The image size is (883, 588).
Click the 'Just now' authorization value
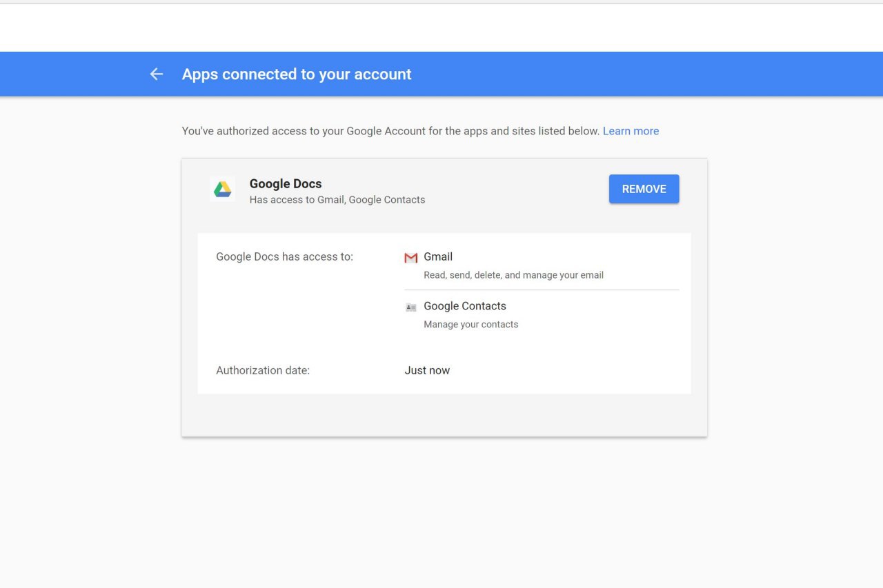coord(427,370)
